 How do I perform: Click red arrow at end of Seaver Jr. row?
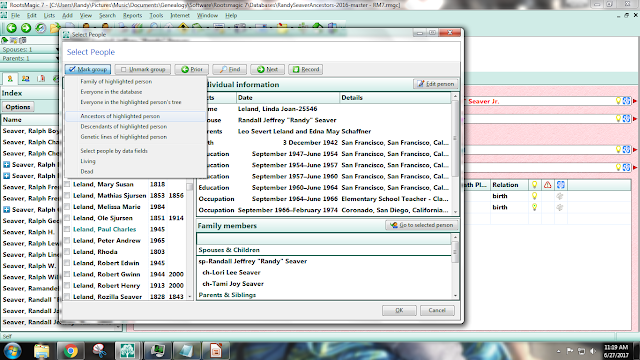coord(635,101)
